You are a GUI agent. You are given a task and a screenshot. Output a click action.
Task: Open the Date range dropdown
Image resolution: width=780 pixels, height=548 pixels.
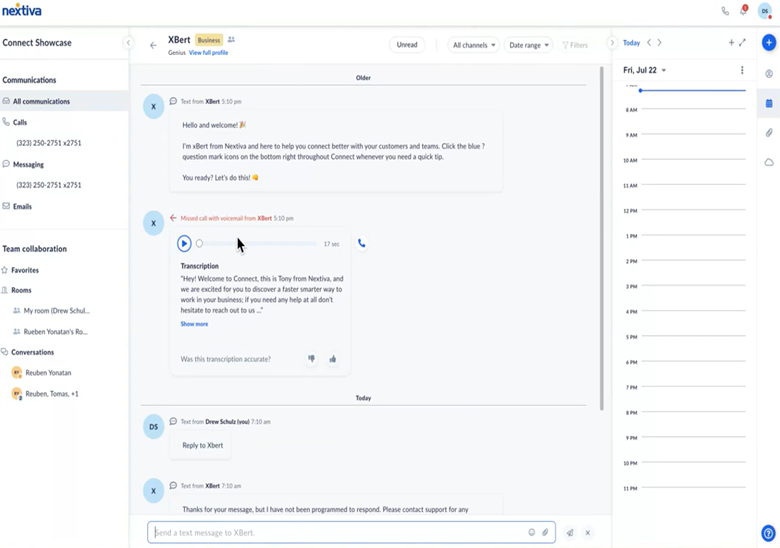click(x=528, y=45)
